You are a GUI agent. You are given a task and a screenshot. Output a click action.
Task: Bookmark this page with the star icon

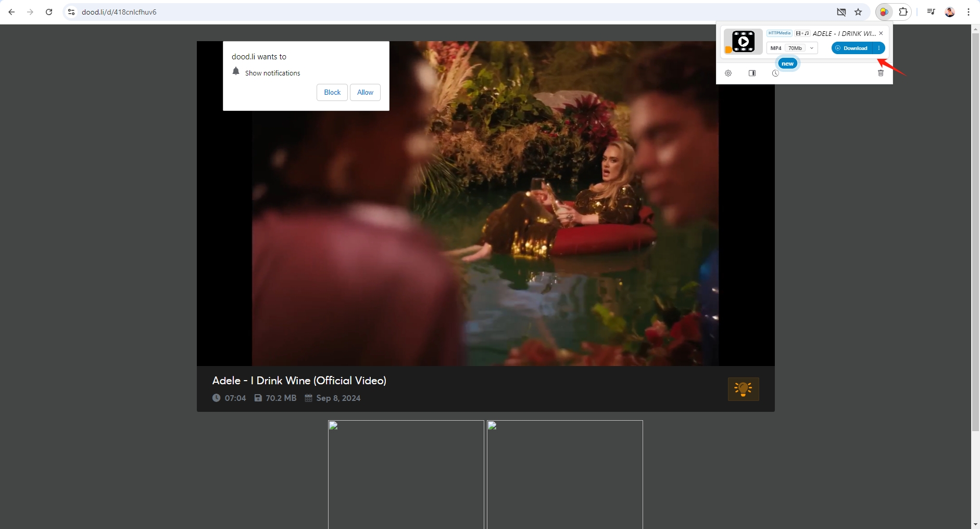[x=858, y=12]
